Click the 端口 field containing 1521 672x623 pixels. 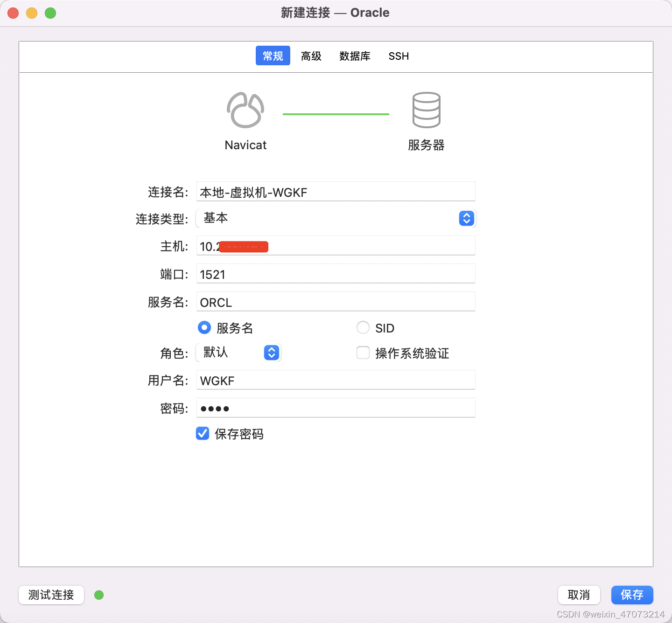336,274
